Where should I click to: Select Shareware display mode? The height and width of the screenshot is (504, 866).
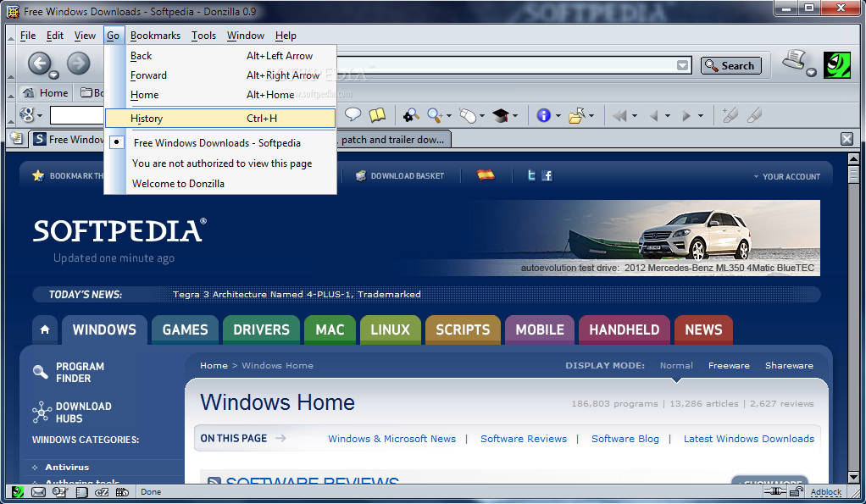(x=789, y=365)
